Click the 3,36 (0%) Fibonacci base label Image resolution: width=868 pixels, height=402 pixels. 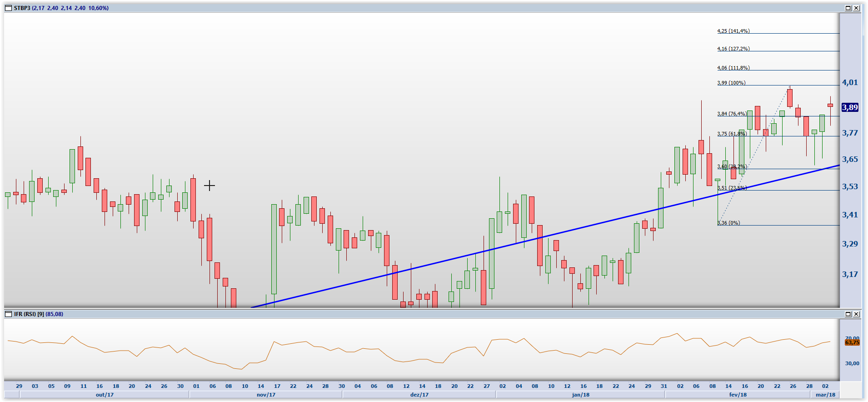point(728,223)
